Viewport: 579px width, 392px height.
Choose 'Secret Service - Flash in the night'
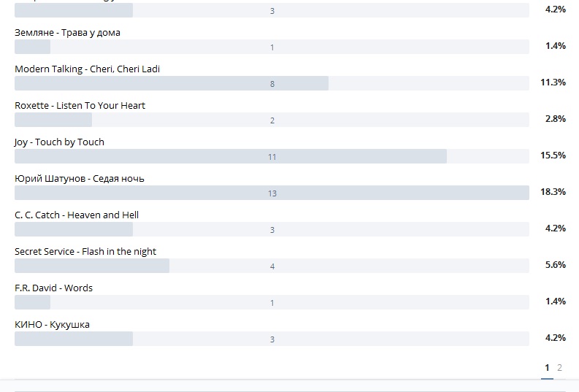[85, 252]
